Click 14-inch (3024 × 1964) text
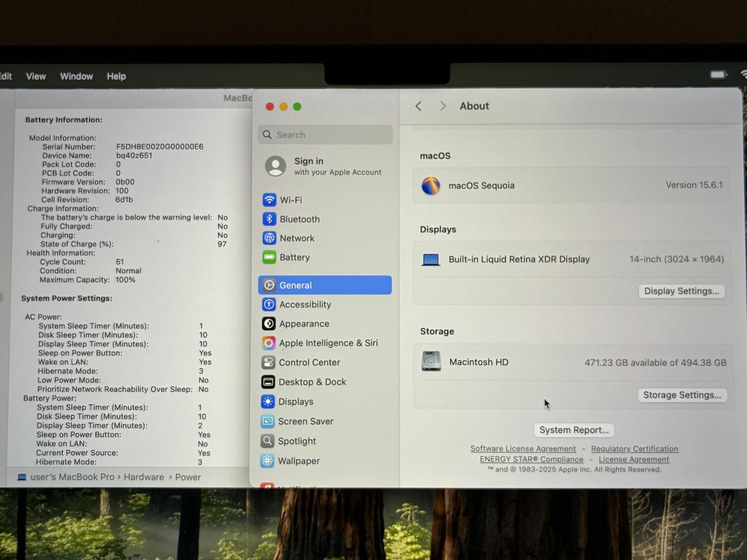The width and height of the screenshot is (747, 560). click(x=676, y=259)
